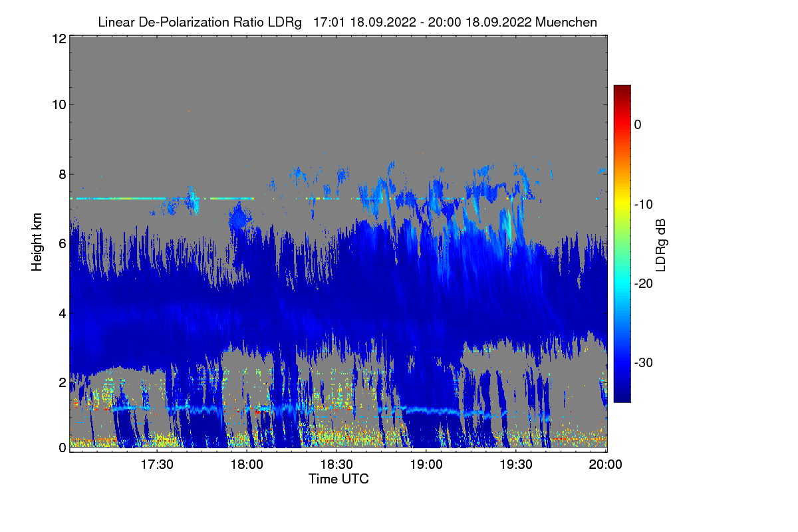Click the '18:30' time tick label
This screenshot has width=798, height=532.
pyautogui.click(x=337, y=465)
